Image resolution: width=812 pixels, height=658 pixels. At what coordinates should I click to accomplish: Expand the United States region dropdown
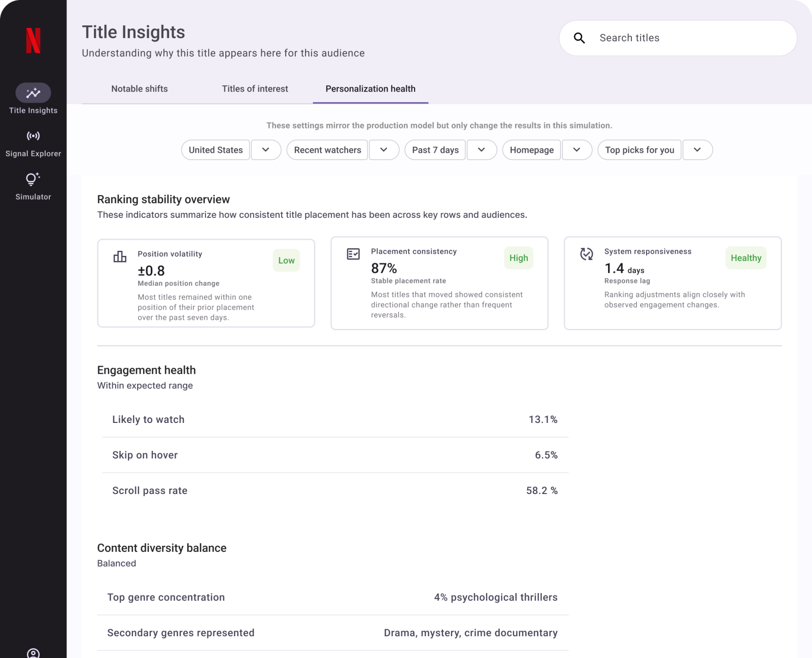265,150
